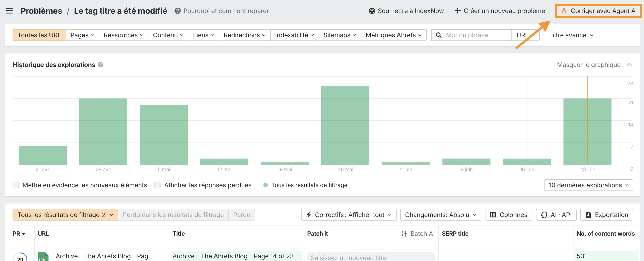Open the hamburger navigation menu

[9, 11]
